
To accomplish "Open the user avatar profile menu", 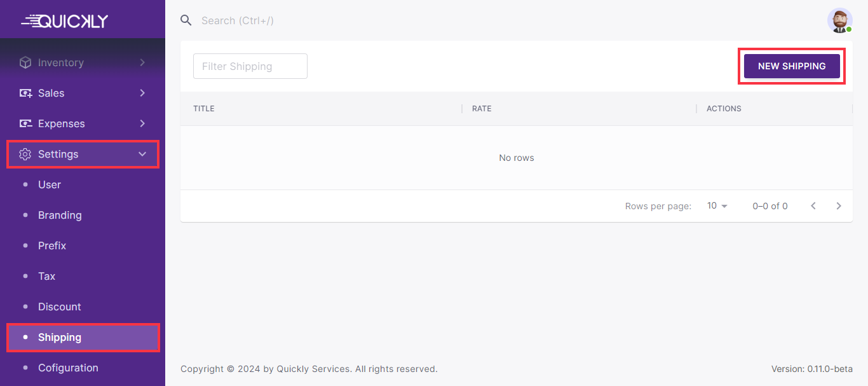I will [x=839, y=20].
